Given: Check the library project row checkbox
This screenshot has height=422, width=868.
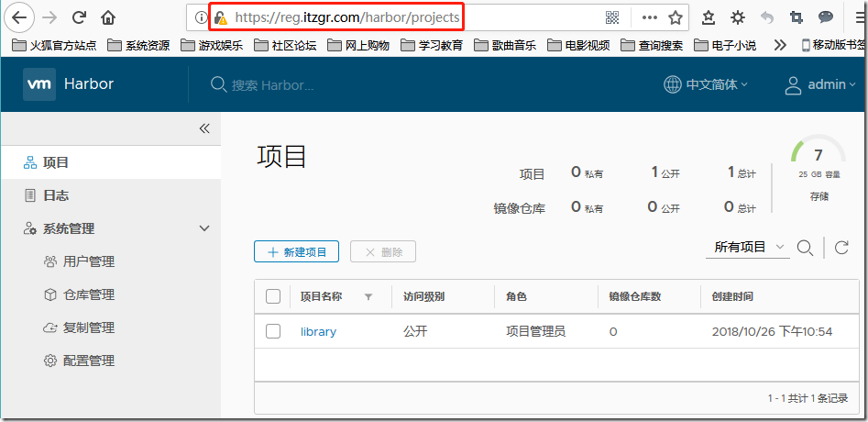Looking at the screenshot, I should click(x=273, y=331).
